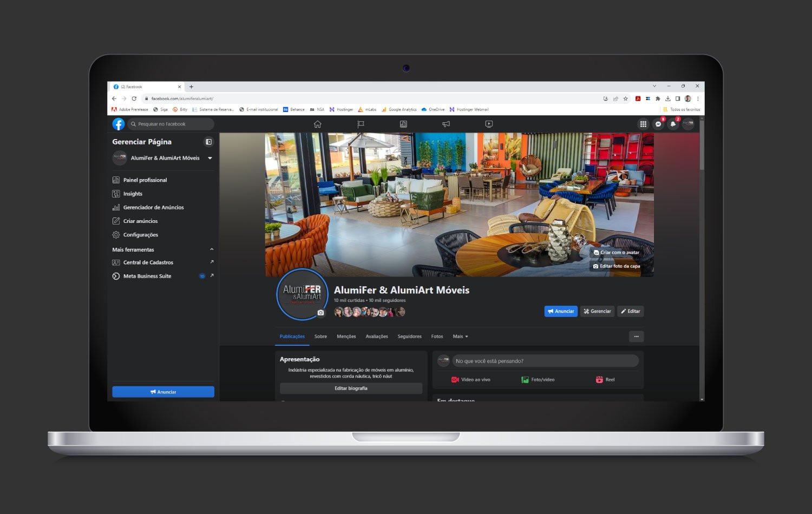The image size is (812, 514).
Task: Bookmark this page with the star icon
Action: click(x=625, y=98)
